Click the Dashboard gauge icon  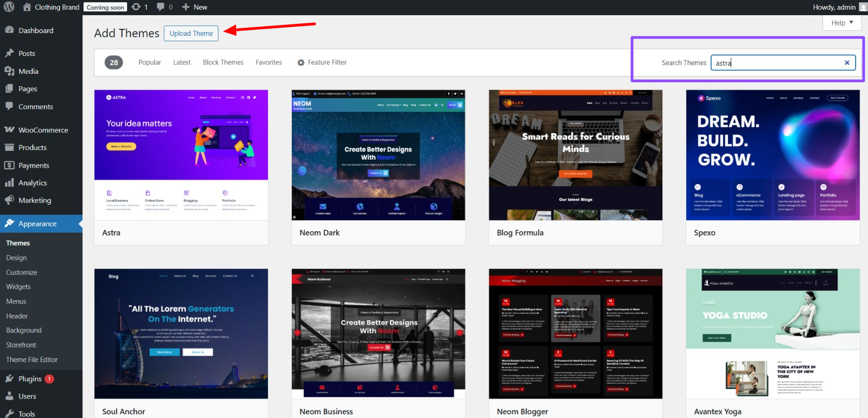9,30
